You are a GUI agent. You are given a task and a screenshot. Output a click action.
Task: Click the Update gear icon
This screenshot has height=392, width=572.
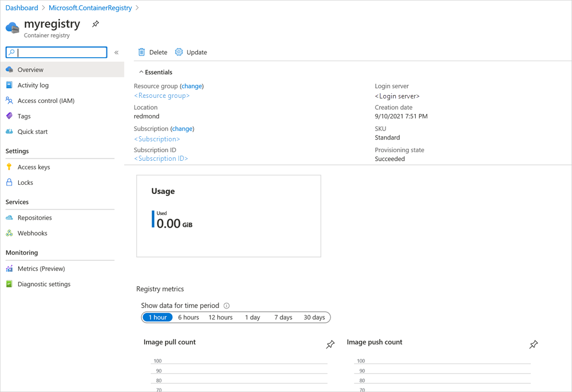(x=179, y=52)
